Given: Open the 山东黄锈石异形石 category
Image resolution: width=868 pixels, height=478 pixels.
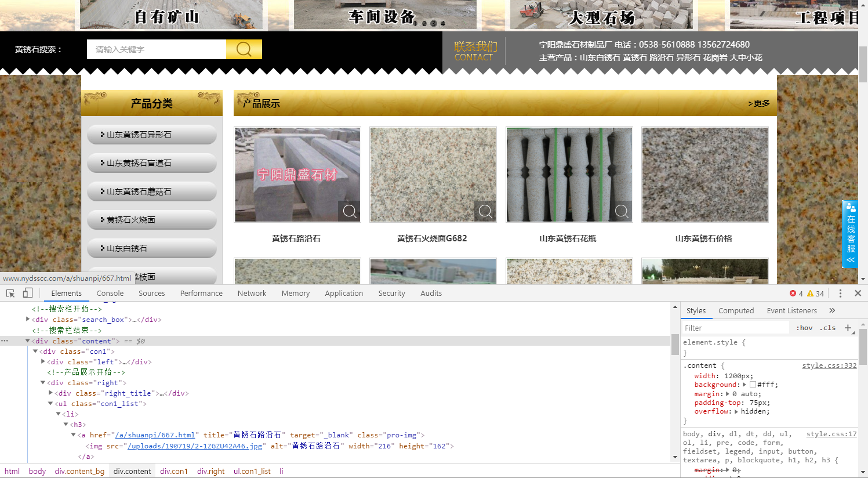Looking at the screenshot, I should click(152, 135).
